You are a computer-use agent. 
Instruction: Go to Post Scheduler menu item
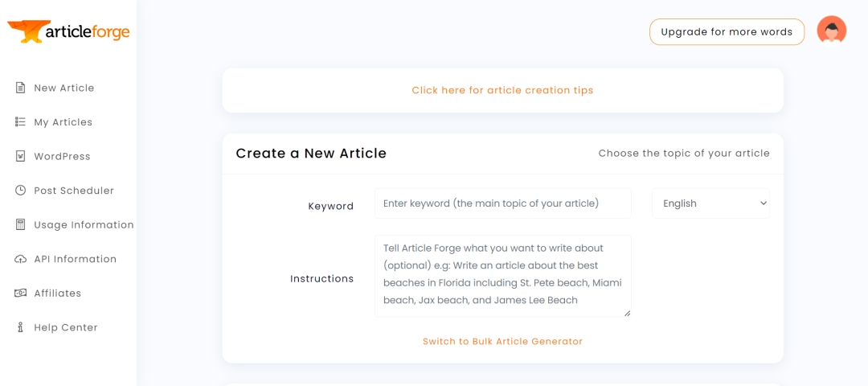(74, 191)
